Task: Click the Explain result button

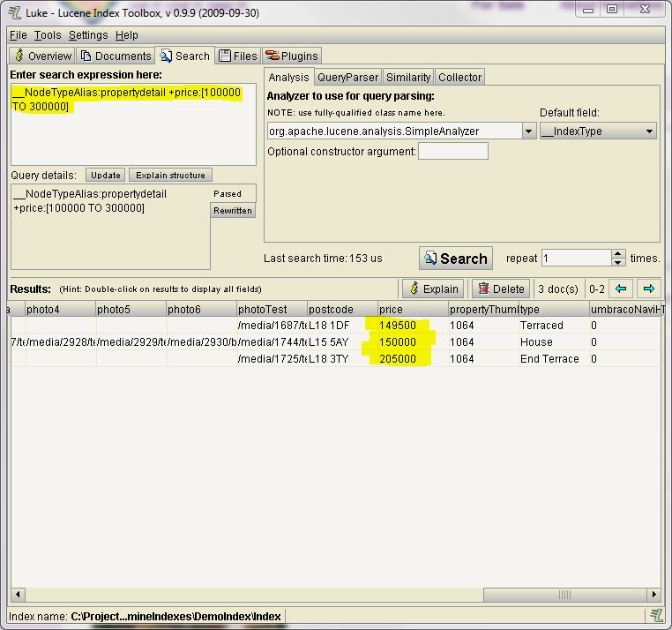Action: coord(433,289)
